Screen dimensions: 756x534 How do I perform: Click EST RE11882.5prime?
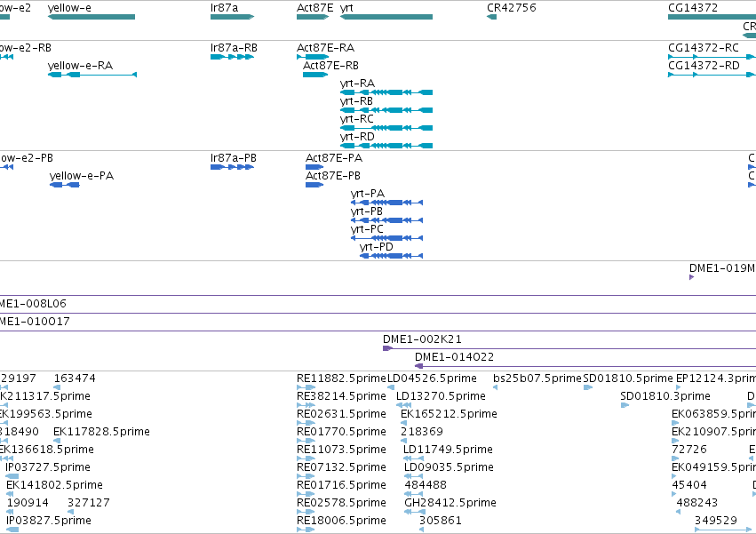click(341, 379)
